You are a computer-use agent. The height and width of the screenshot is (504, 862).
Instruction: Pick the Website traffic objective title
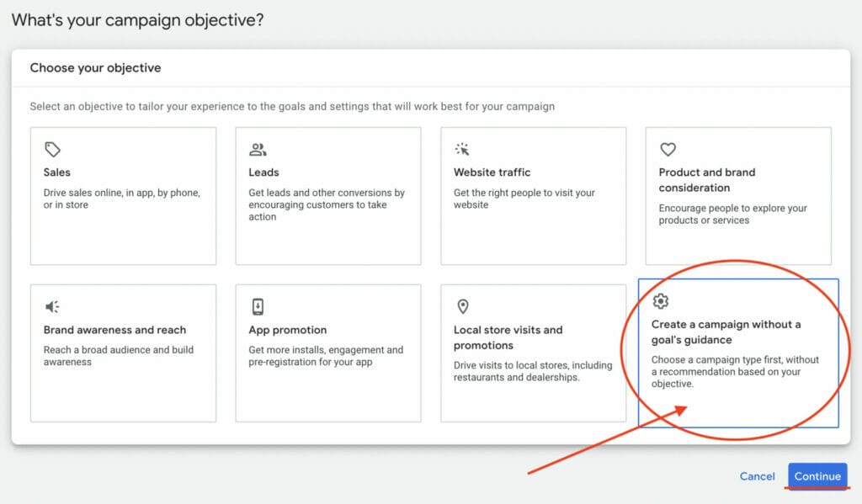coord(492,172)
